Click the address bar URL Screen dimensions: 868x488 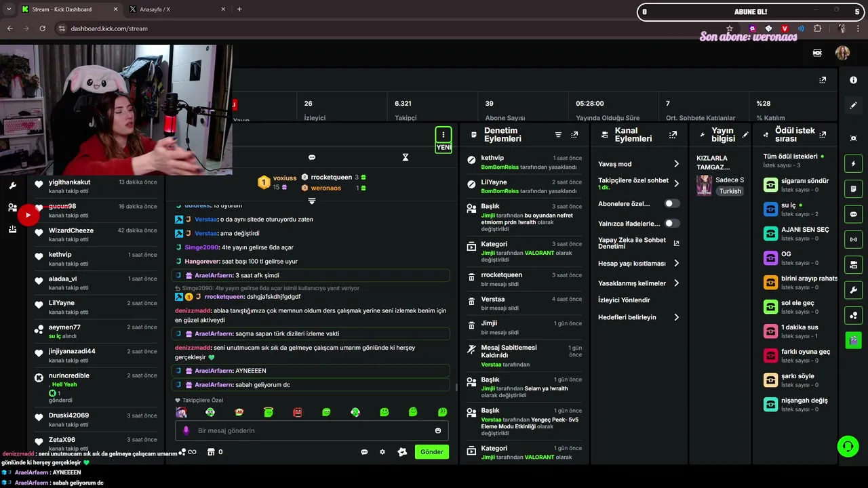pyautogui.click(x=109, y=28)
